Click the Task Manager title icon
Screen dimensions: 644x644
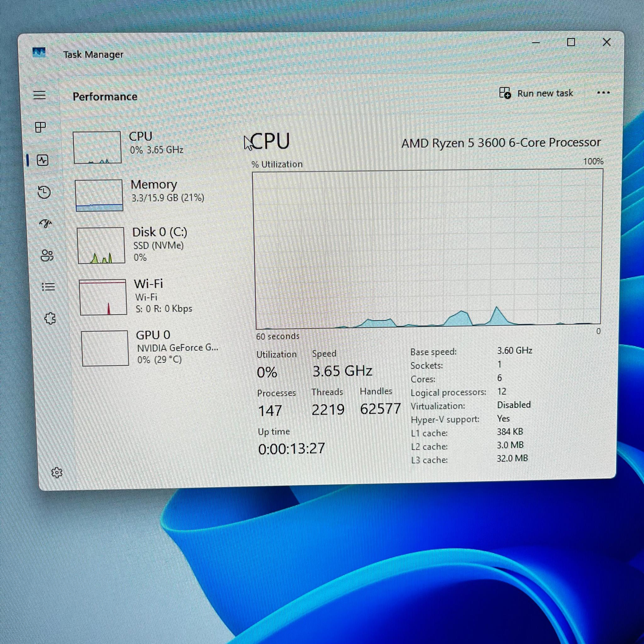coord(39,53)
